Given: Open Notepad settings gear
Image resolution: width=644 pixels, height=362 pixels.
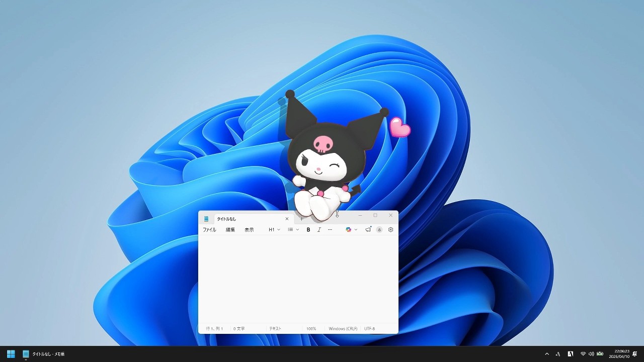Looking at the screenshot, I should point(390,230).
